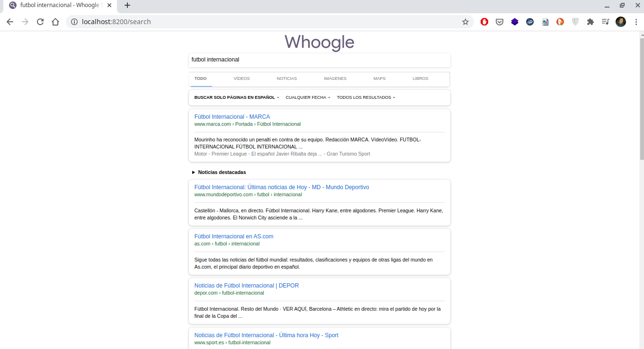Screen dimensions: 644x349
Task: Open the media controls music icon
Action: 605,22
